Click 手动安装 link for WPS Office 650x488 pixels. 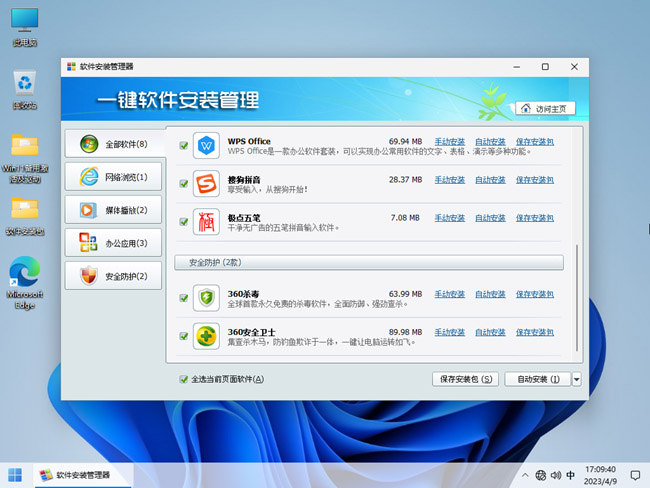tap(450, 142)
